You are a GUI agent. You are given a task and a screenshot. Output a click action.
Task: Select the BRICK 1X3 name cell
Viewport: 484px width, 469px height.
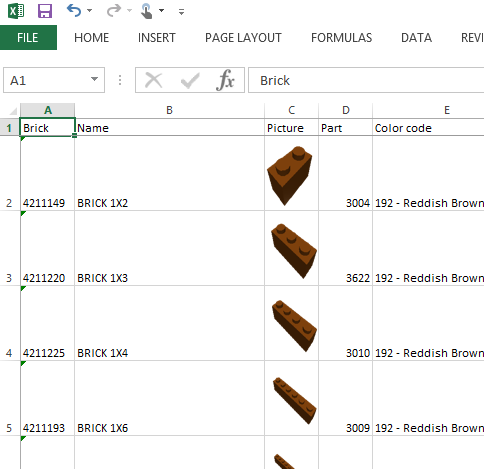pyautogui.click(x=169, y=248)
